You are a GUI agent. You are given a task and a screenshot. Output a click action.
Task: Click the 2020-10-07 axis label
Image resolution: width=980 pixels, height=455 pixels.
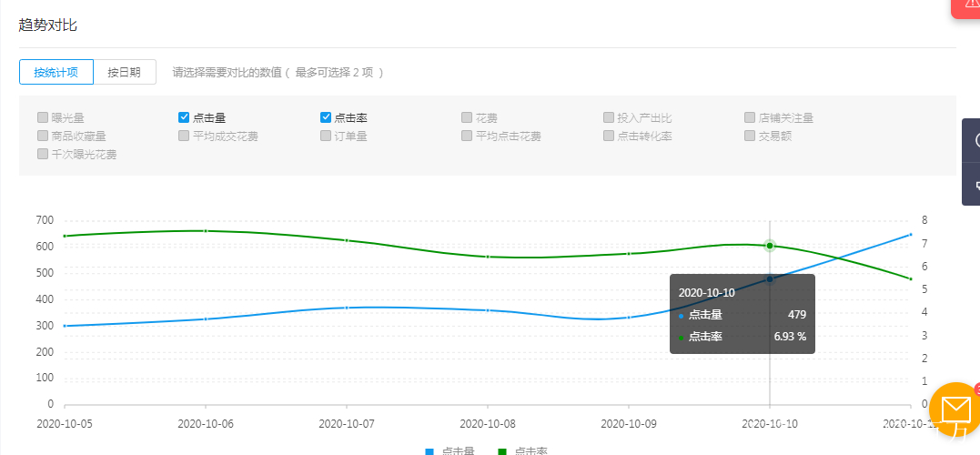click(x=347, y=423)
